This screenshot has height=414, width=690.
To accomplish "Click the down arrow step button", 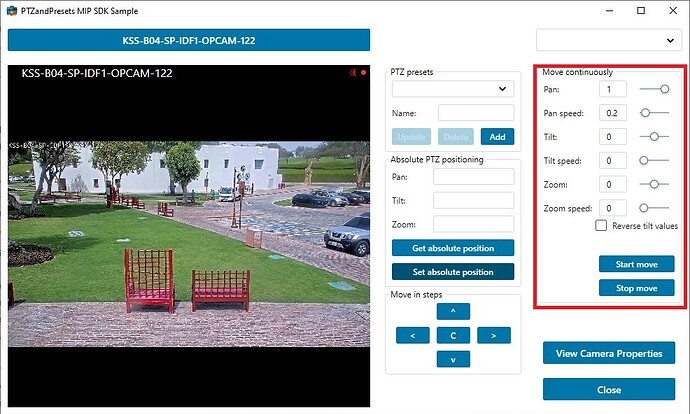I will click(453, 359).
